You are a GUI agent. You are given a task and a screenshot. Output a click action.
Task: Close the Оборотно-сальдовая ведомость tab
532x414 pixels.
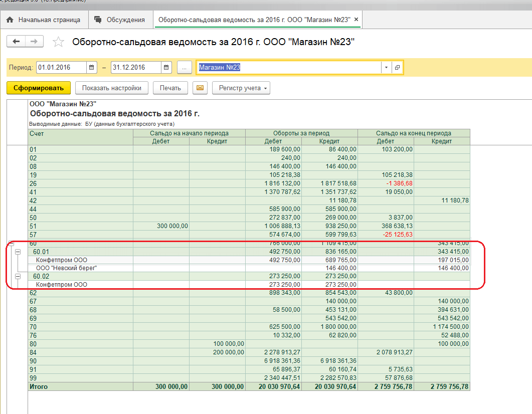(356, 20)
